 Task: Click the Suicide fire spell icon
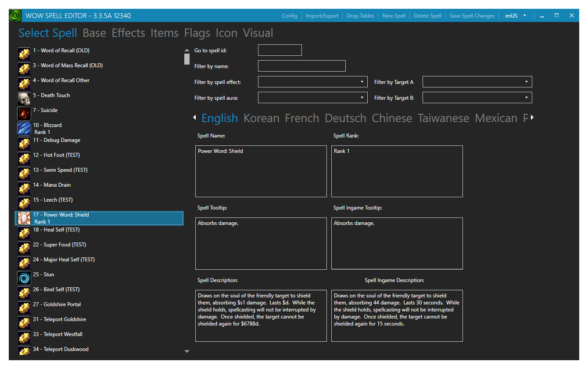[x=24, y=113]
